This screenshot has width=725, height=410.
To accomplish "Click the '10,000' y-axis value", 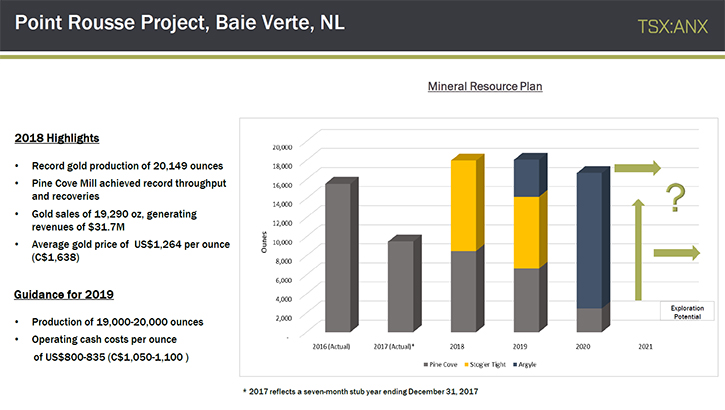I will coord(282,242).
